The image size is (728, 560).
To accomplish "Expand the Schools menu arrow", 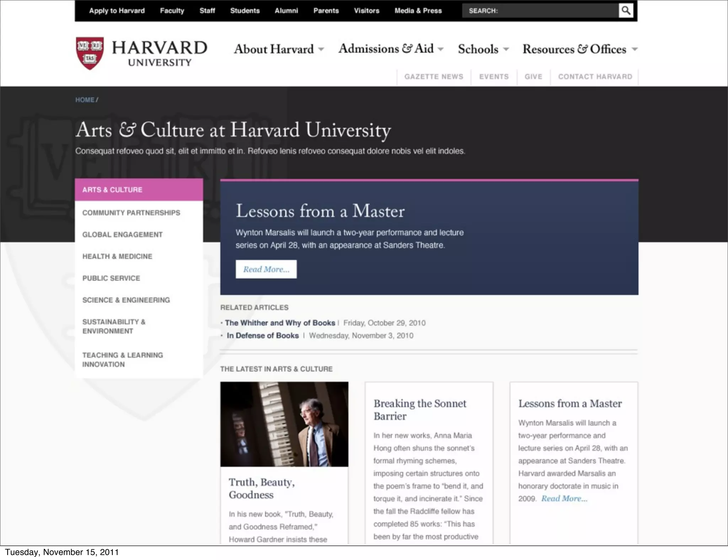I will coord(506,49).
